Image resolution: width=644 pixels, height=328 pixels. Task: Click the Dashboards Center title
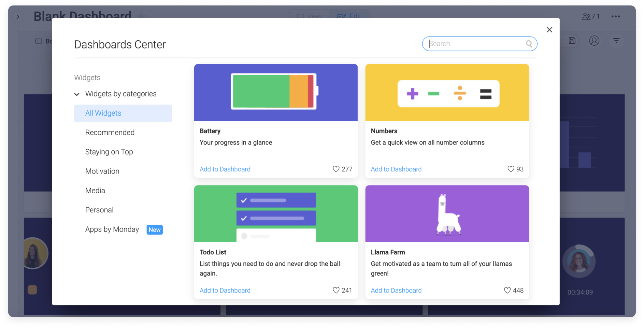[120, 45]
